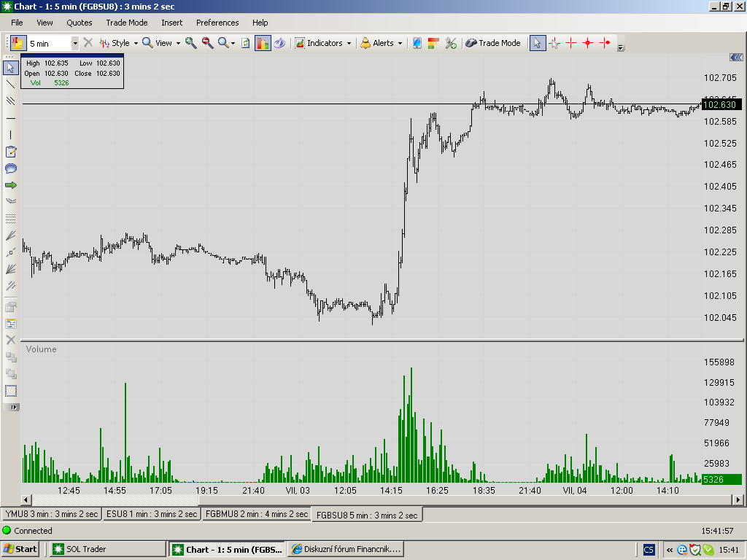Select the trend line drawing tool

10,85
